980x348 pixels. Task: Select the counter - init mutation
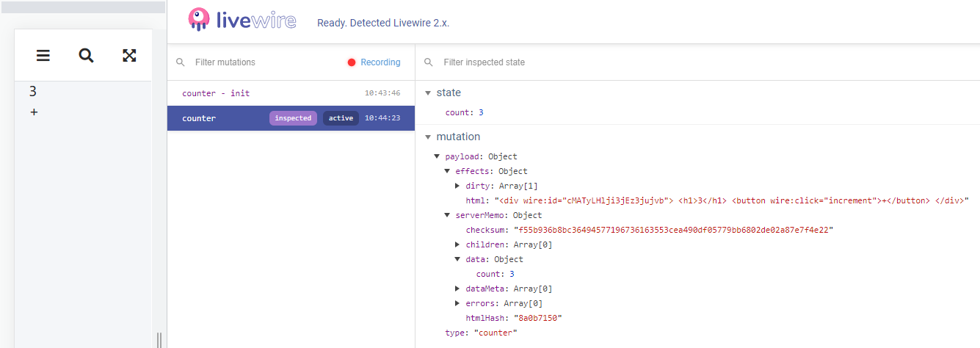[x=291, y=93]
